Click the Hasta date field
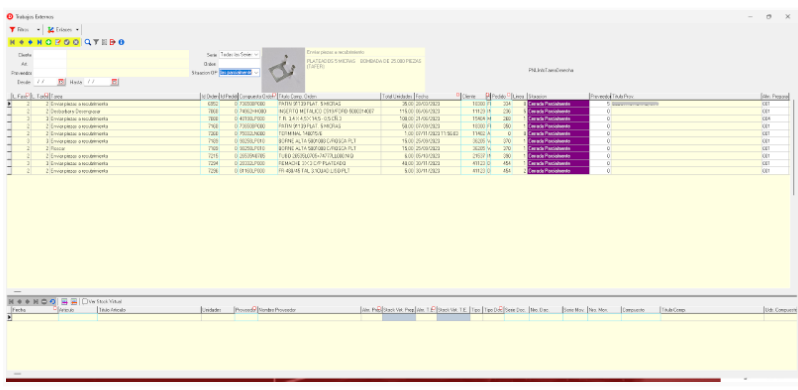This screenshot has width=798, height=390. tap(97, 82)
